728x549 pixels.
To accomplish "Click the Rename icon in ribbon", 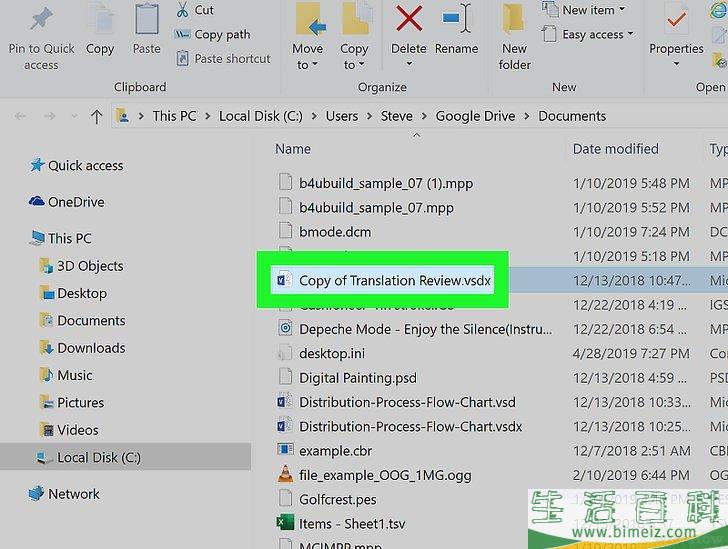I will 456,20.
